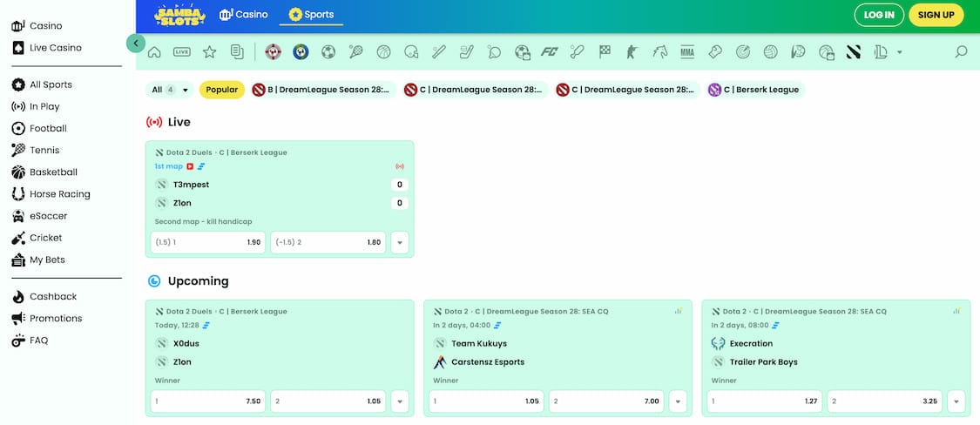Expand more markets for Team Kukuys match

(678, 401)
